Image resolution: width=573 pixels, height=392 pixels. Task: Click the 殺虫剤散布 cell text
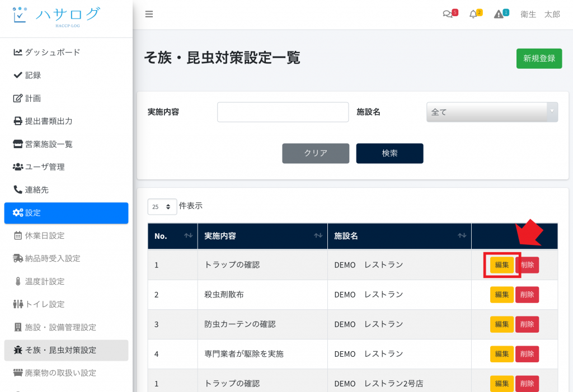click(x=224, y=295)
